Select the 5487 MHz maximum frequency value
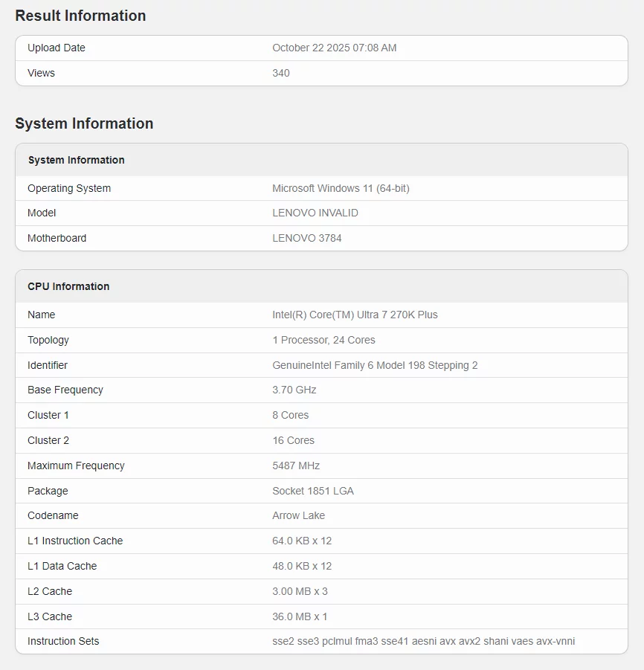 point(296,466)
